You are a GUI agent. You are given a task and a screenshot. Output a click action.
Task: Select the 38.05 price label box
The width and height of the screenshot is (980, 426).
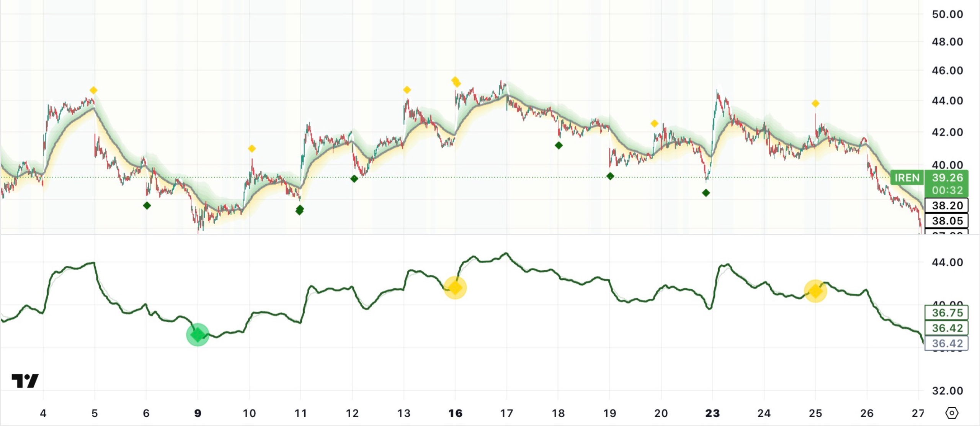947,221
